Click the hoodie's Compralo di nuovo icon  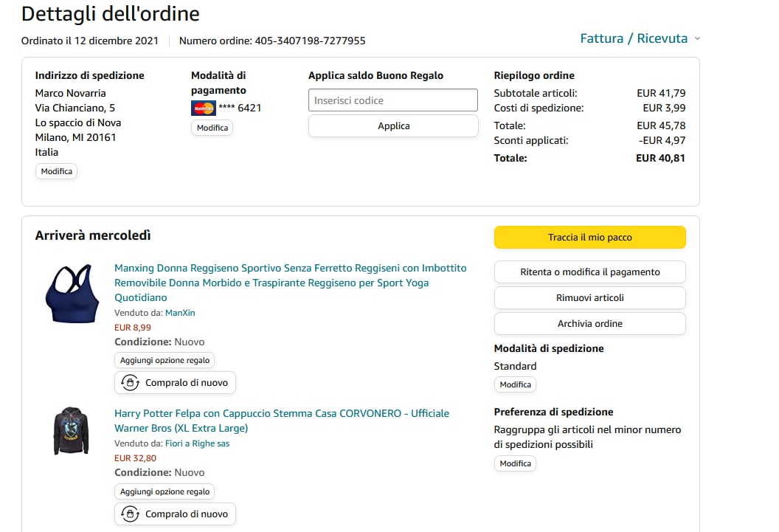pyautogui.click(x=131, y=514)
